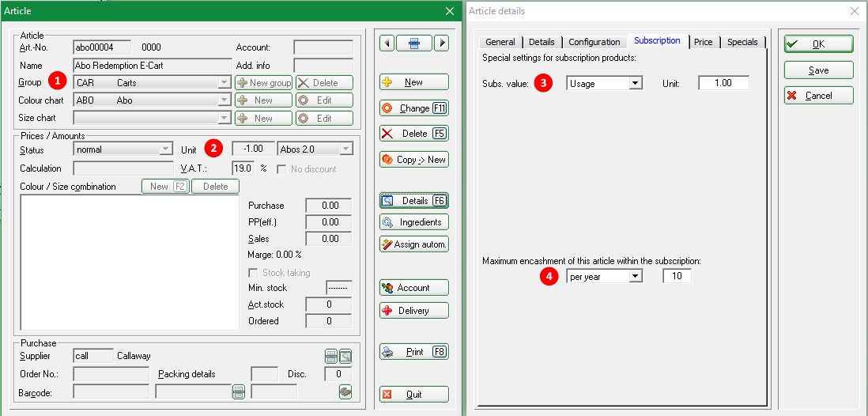
Task: Toggle the No discount checkbox
Action: point(281,169)
